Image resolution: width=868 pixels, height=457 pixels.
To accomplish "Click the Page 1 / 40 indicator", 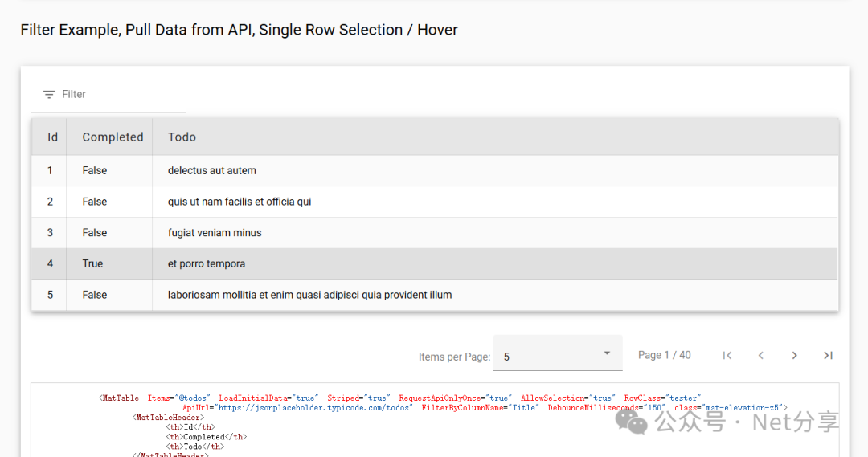I will coord(664,355).
